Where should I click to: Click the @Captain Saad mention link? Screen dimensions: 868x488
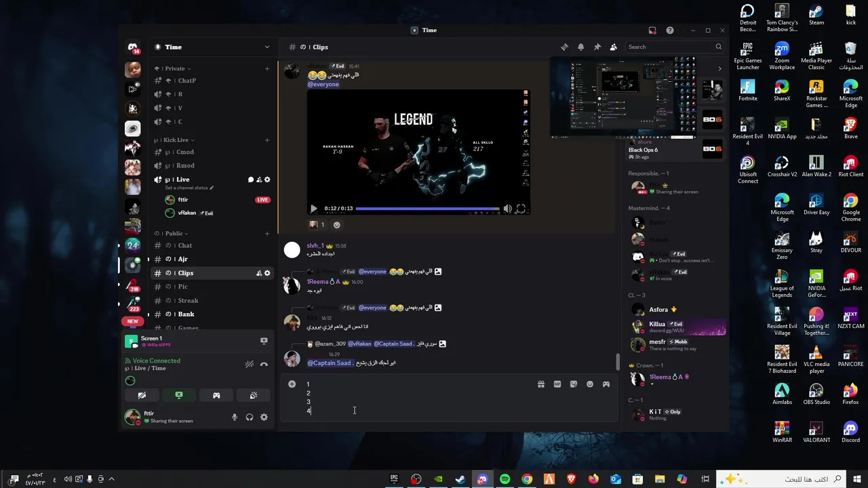(330, 363)
